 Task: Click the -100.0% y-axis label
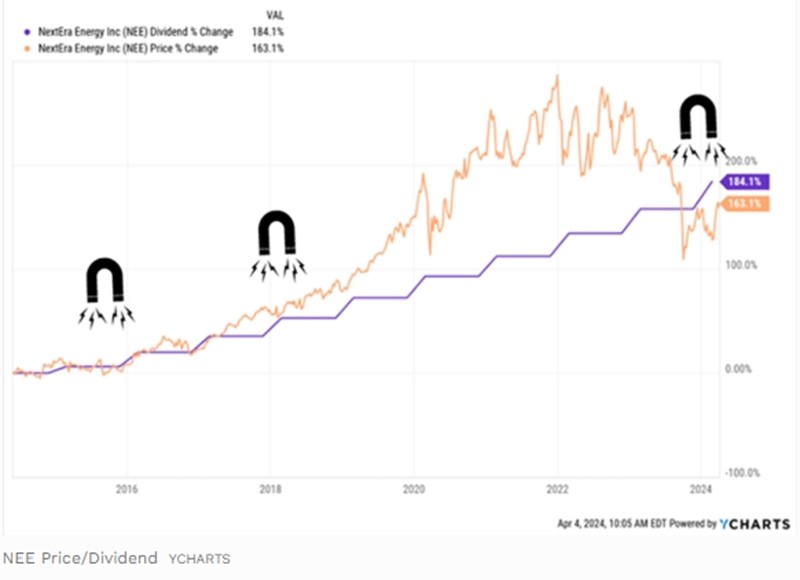pyautogui.click(x=742, y=473)
